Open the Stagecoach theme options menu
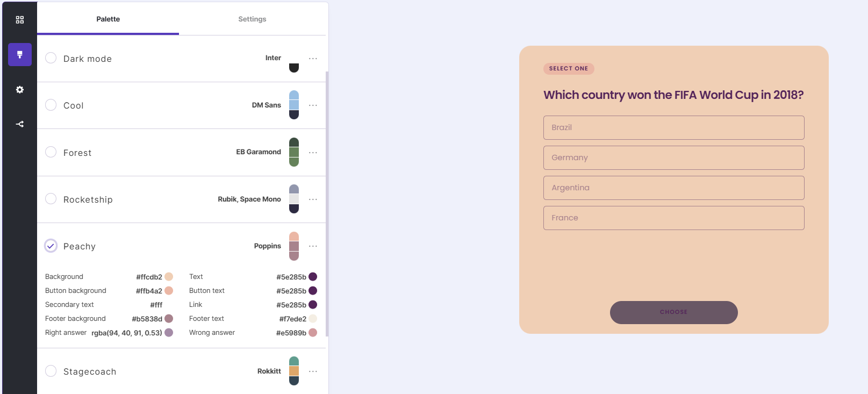 (313, 371)
